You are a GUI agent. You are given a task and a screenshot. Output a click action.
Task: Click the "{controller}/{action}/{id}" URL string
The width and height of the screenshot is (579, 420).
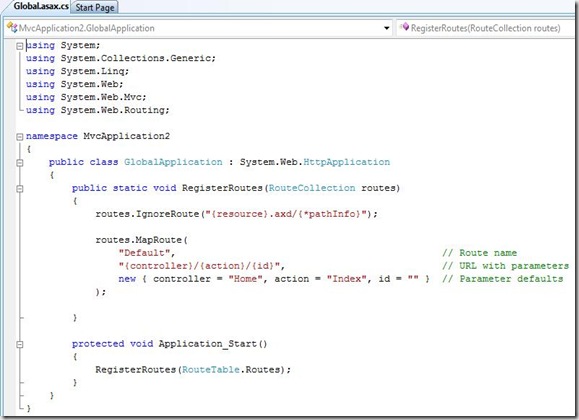point(199,266)
